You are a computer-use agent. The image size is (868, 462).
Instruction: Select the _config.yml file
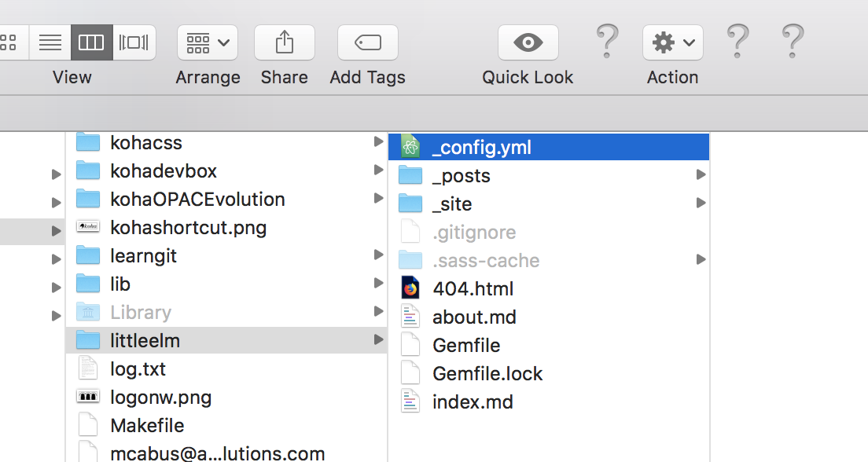[483, 146]
